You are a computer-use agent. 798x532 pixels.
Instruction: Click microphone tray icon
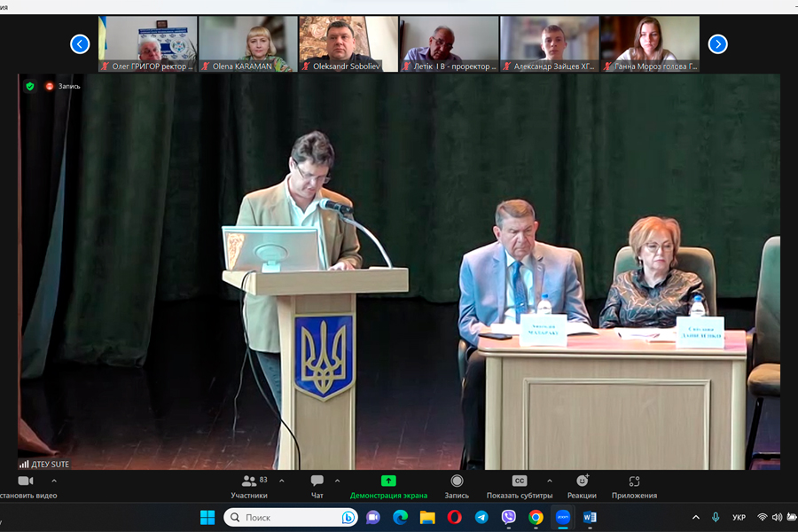click(x=715, y=518)
